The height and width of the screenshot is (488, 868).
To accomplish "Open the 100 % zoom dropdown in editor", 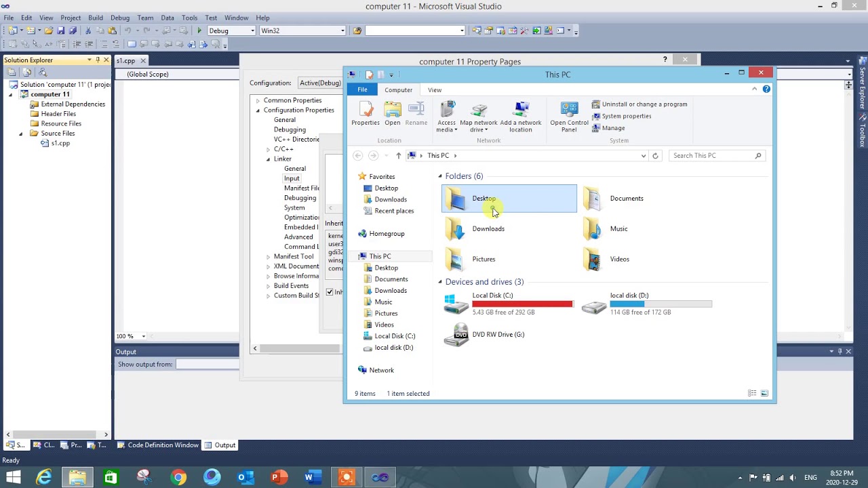I will [x=143, y=336].
